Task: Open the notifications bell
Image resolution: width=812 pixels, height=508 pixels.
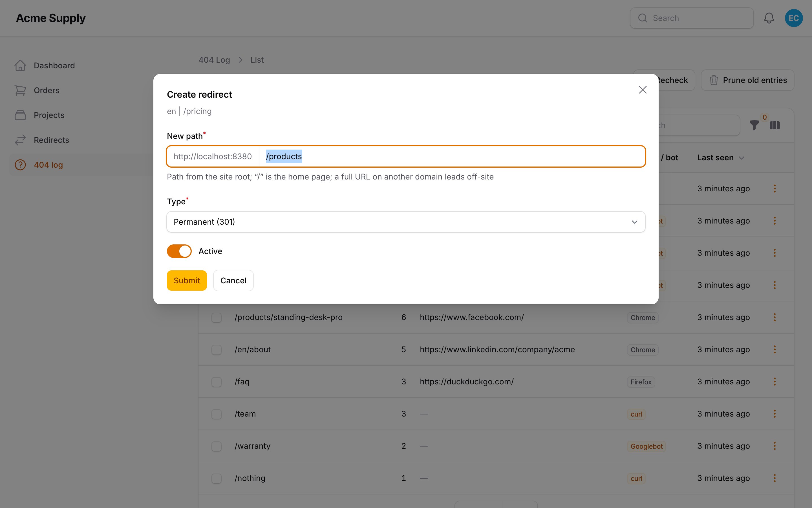Action: (x=769, y=18)
